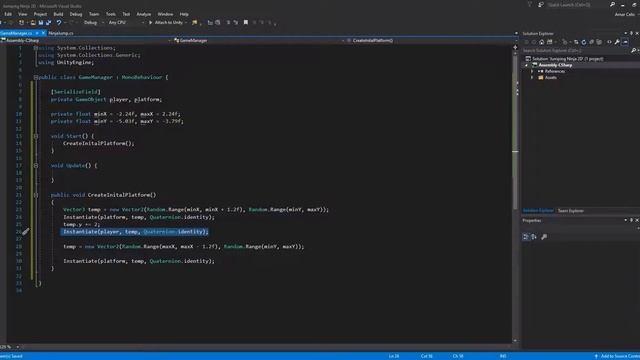
Task: Open the CreateInitalPlatform member navigation dropdown
Action: [431, 40]
